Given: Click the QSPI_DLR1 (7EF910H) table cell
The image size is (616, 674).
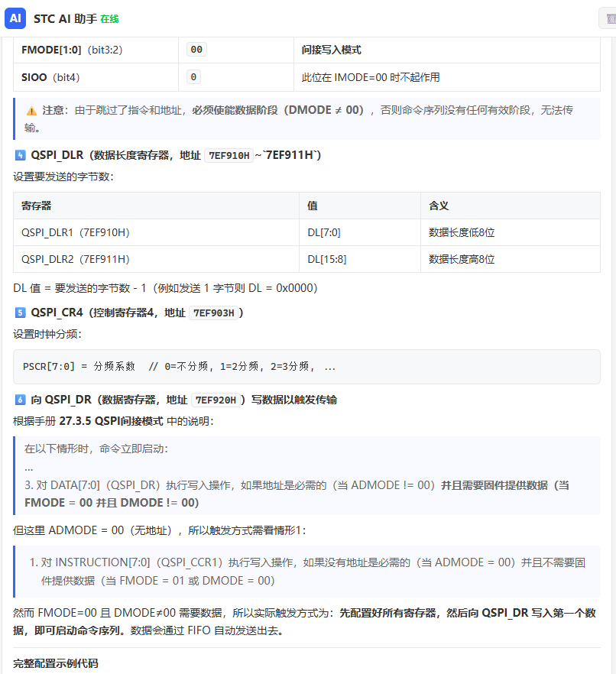Looking at the screenshot, I should 156,232.
